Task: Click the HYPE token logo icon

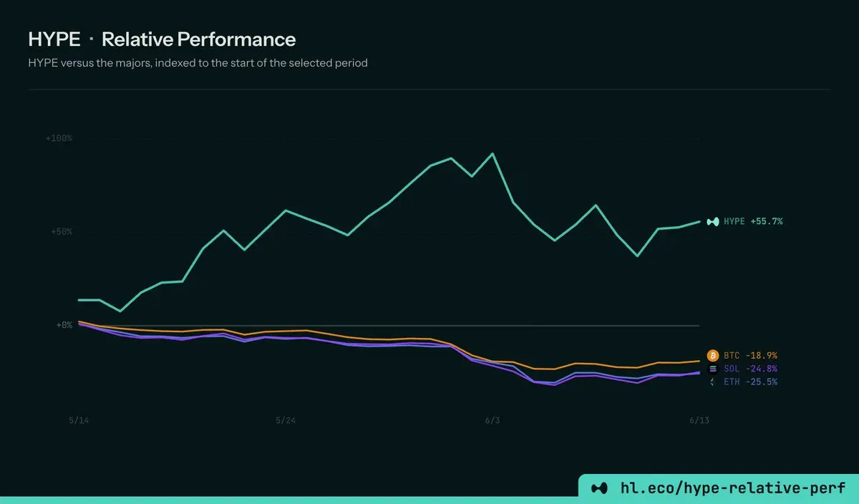Action: [x=712, y=222]
